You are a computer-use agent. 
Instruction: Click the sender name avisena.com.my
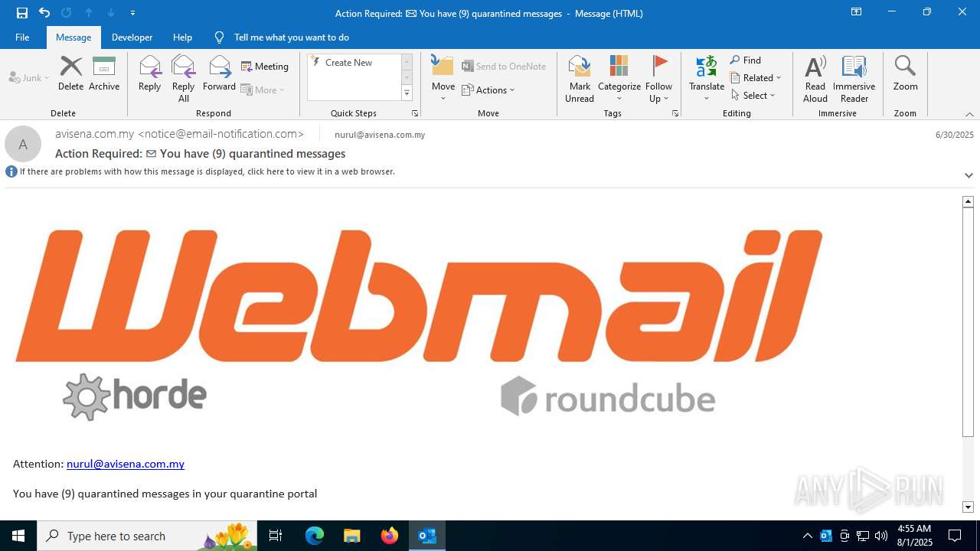pyautogui.click(x=179, y=134)
